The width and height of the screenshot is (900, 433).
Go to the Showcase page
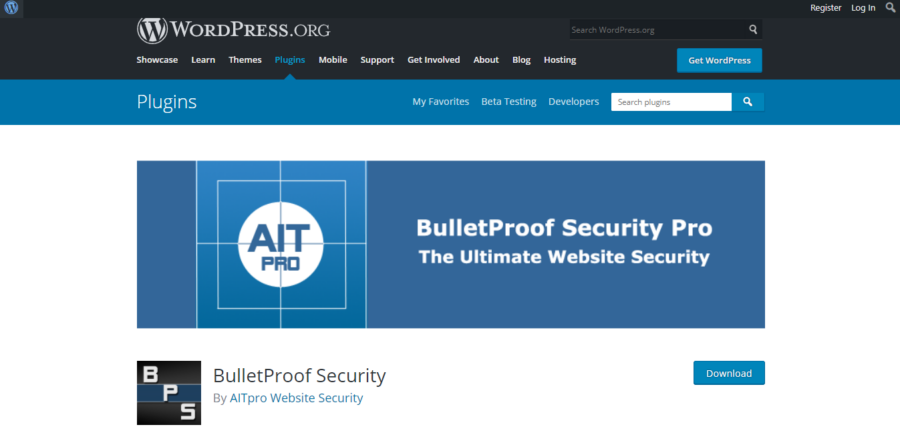click(x=157, y=60)
